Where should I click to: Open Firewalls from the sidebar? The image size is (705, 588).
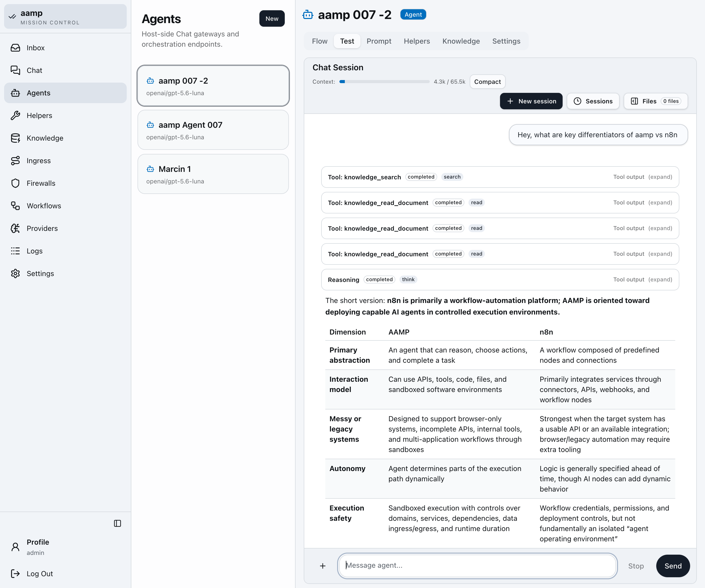pos(65,183)
